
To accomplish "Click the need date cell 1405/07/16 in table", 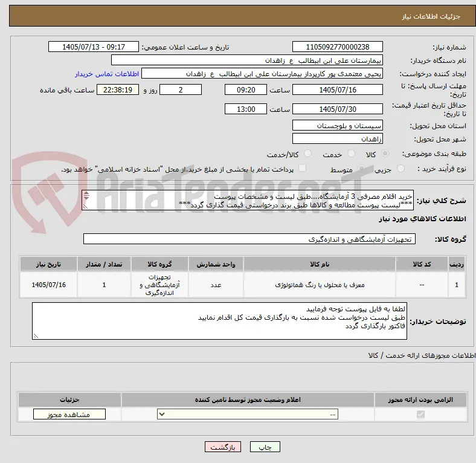I will [x=48, y=285].
